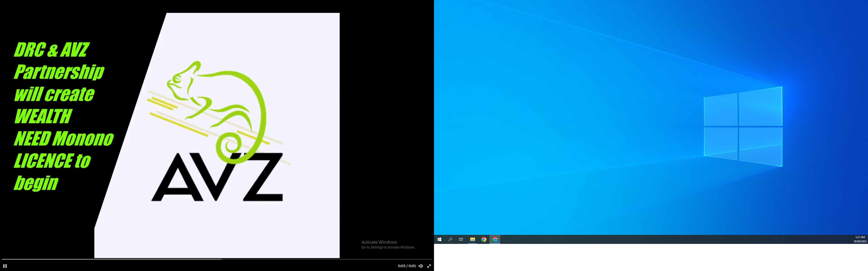
Task: Open the Windows Start menu
Action: point(439,239)
